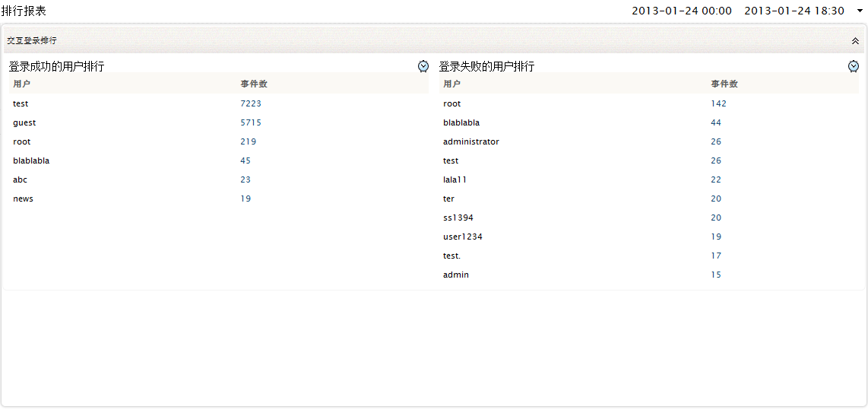Viewport: 868px width, 413px height.
Task: Open event count 45 for blablabla
Action: [x=246, y=160]
